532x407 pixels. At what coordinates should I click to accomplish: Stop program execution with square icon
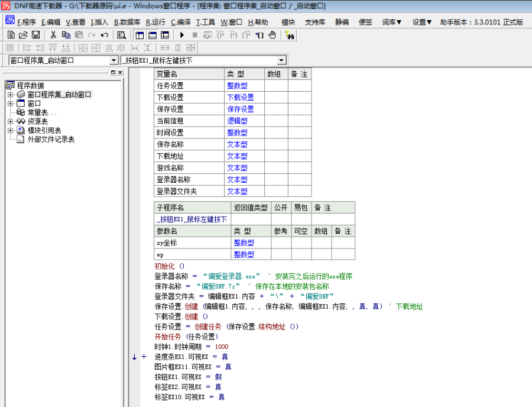(x=194, y=35)
